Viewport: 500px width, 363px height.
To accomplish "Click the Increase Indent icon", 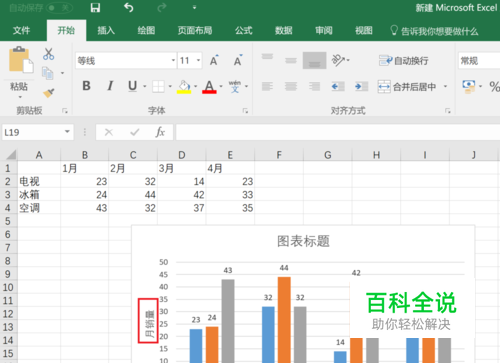I will pos(361,87).
